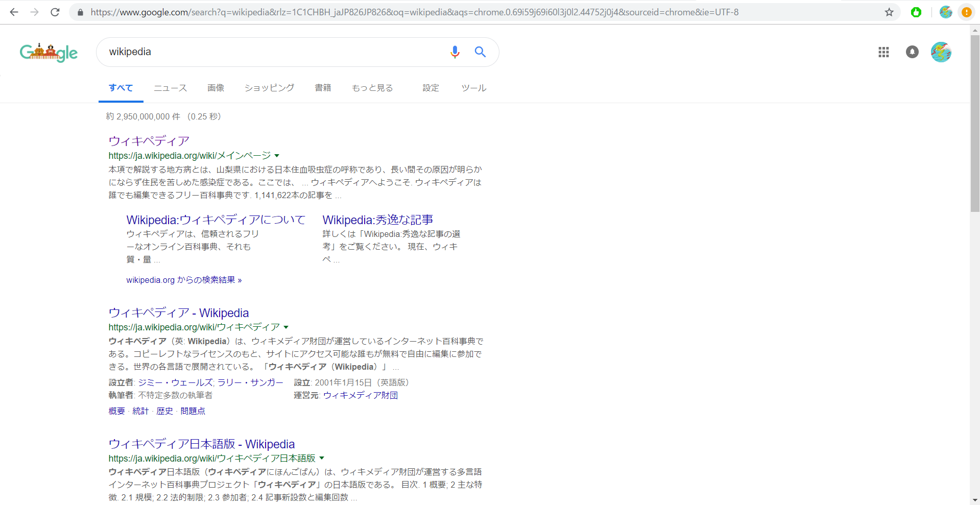Start voice search with microphone icon
980x505 pixels.
point(455,52)
